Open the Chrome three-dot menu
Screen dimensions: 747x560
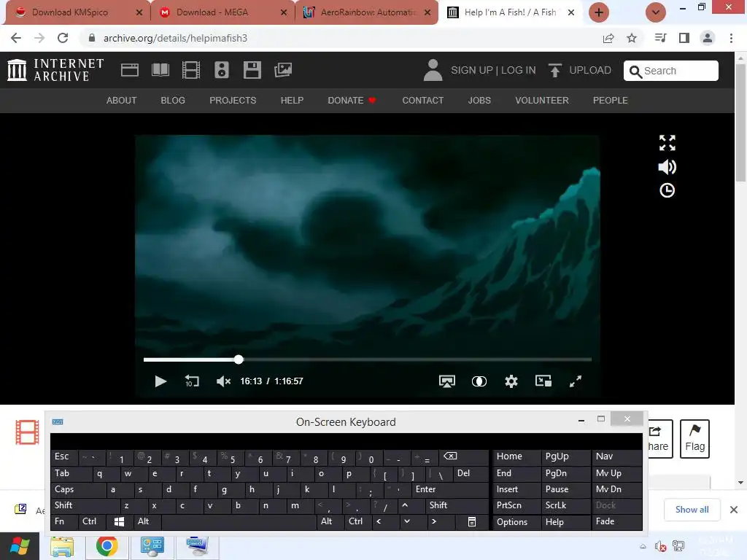tap(731, 38)
